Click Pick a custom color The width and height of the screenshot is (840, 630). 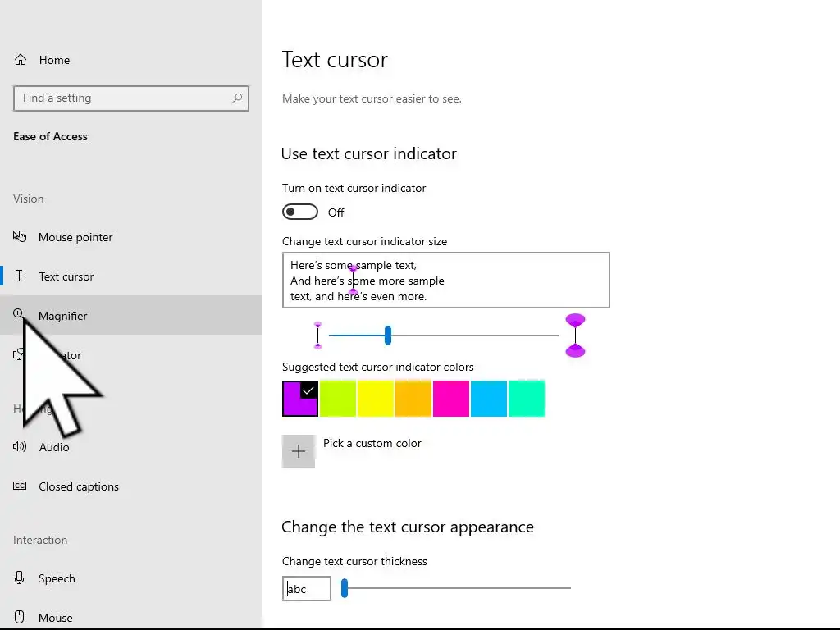pos(372,443)
